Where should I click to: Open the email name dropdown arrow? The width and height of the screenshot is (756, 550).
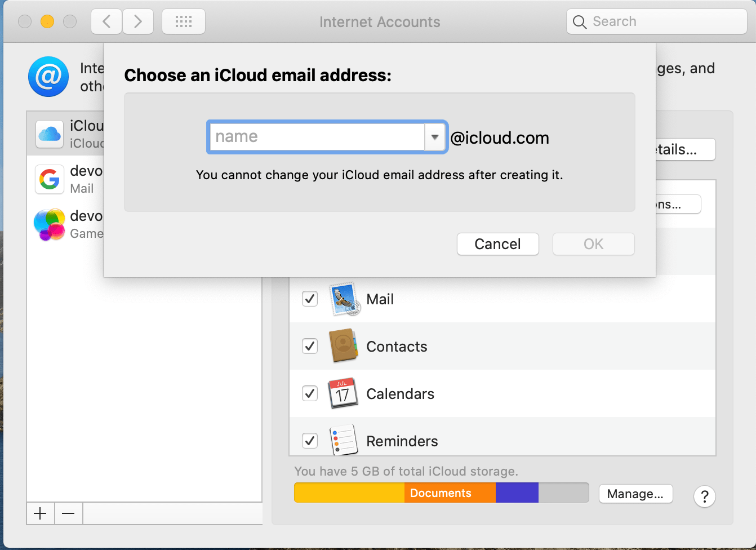tap(435, 137)
